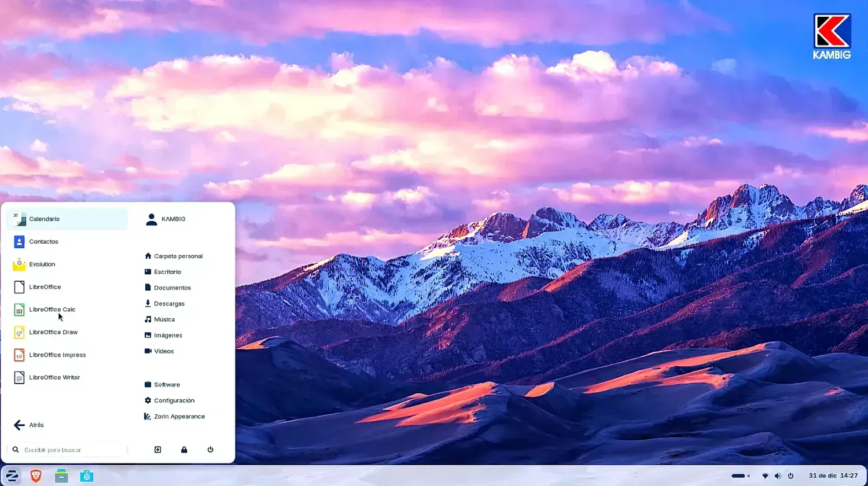This screenshot has height=486, width=868.
Task: Launch LibreOffice Writer
Action: (54, 377)
